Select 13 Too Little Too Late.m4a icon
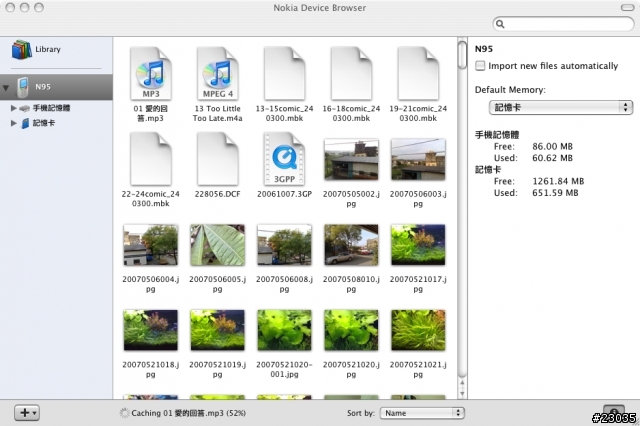This screenshot has height=426, width=640. tap(218, 73)
